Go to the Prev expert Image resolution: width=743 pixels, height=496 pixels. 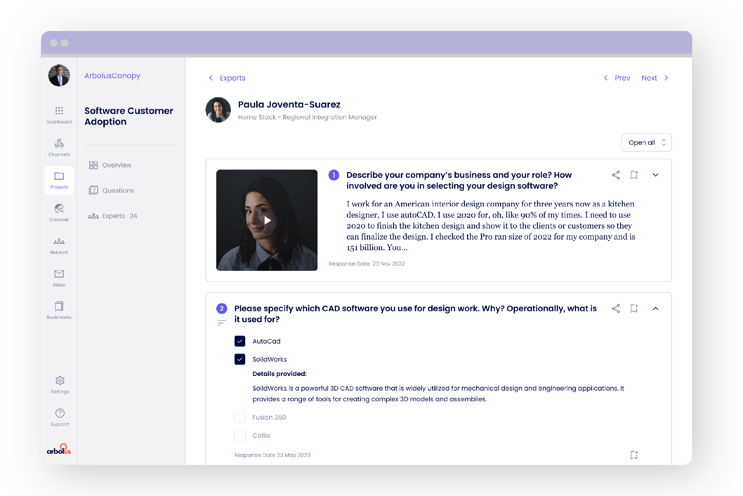pos(616,78)
